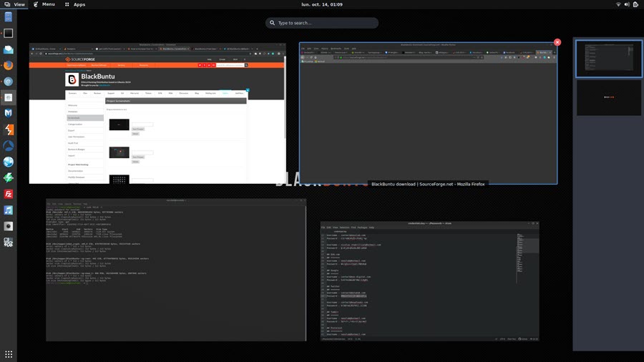
Task: Close the Firefox window with red X
Action: point(557,42)
